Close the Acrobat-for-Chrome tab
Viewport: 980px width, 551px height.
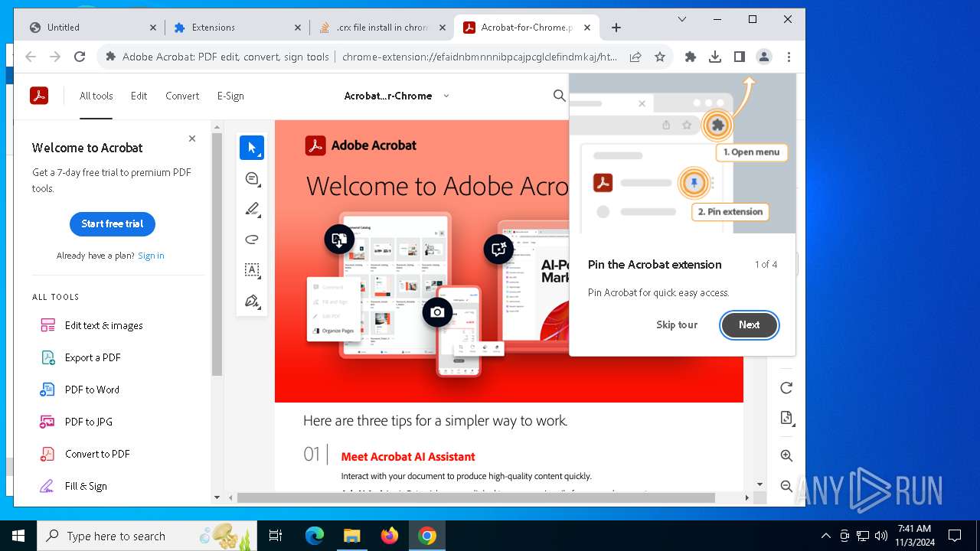(587, 28)
